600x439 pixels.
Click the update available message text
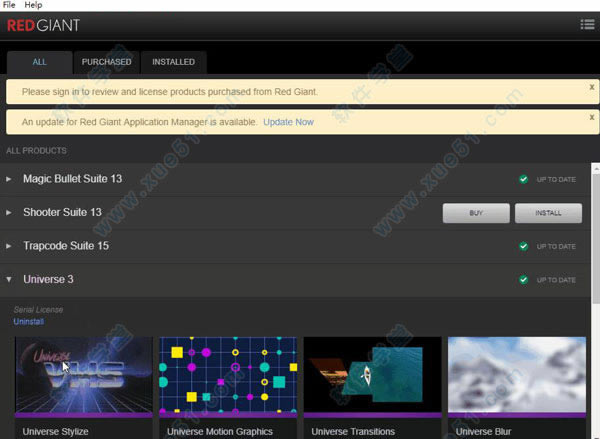(140, 122)
